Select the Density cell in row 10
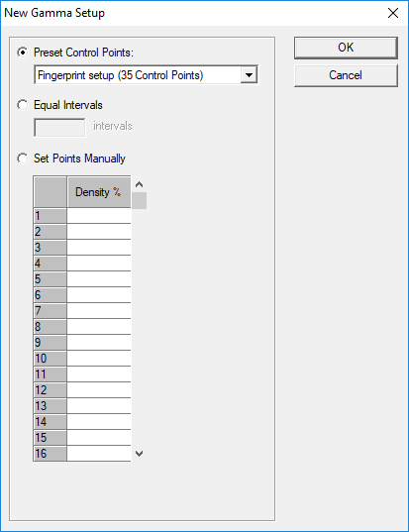Image resolution: width=409 pixels, height=532 pixels. pyautogui.click(x=99, y=359)
